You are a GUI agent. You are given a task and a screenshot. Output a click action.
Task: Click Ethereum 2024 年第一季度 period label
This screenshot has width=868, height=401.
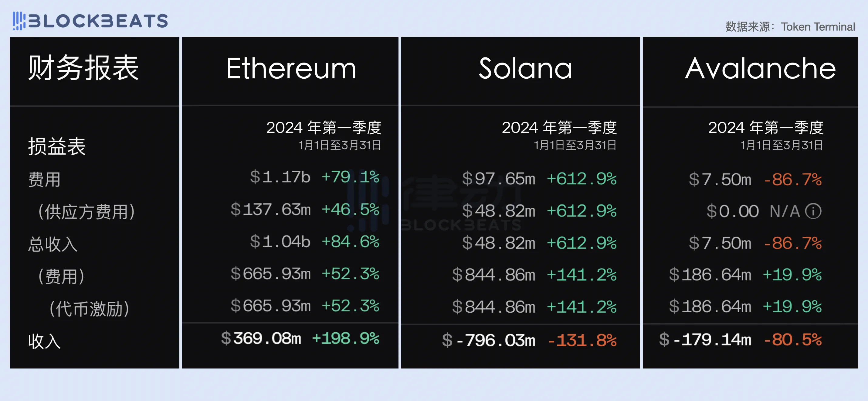click(x=324, y=128)
